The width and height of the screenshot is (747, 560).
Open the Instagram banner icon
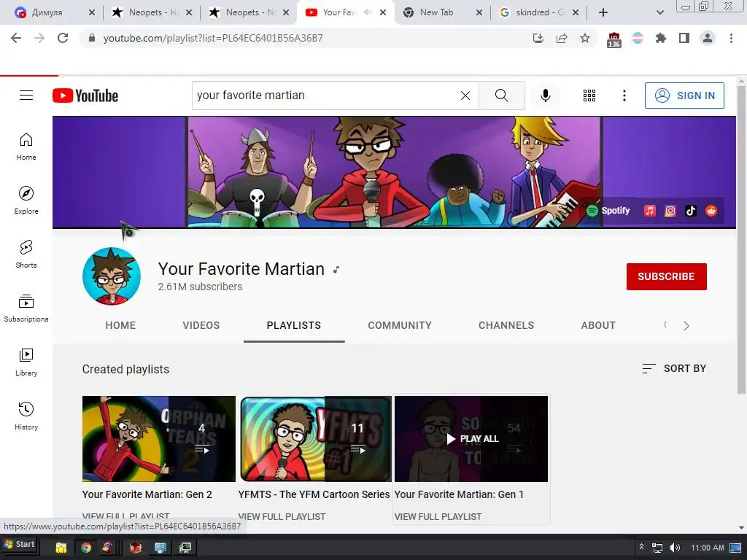tap(670, 211)
